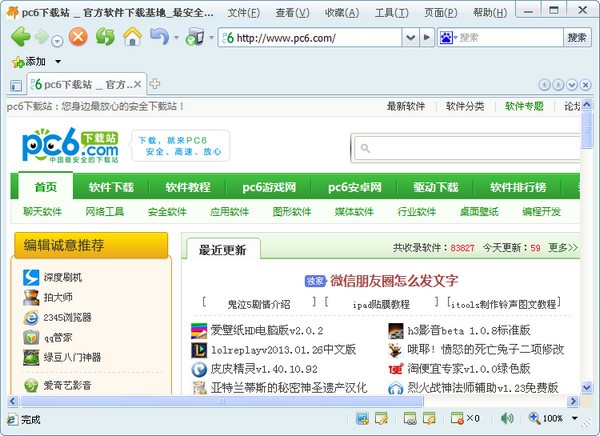Go to the Home page icon
The width and height of the screenshot is (600, 436).
[132, 37]
